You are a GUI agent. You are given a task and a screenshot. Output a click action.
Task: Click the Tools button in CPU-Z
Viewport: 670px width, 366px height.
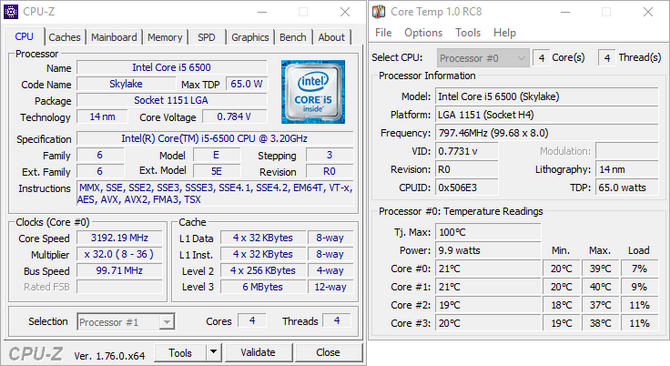[x=180, y=353]
